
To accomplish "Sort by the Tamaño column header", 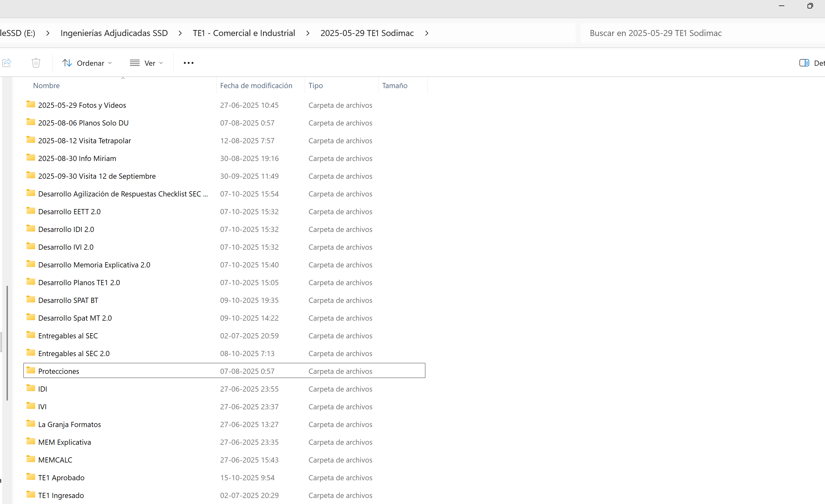I will coord(395,85).
